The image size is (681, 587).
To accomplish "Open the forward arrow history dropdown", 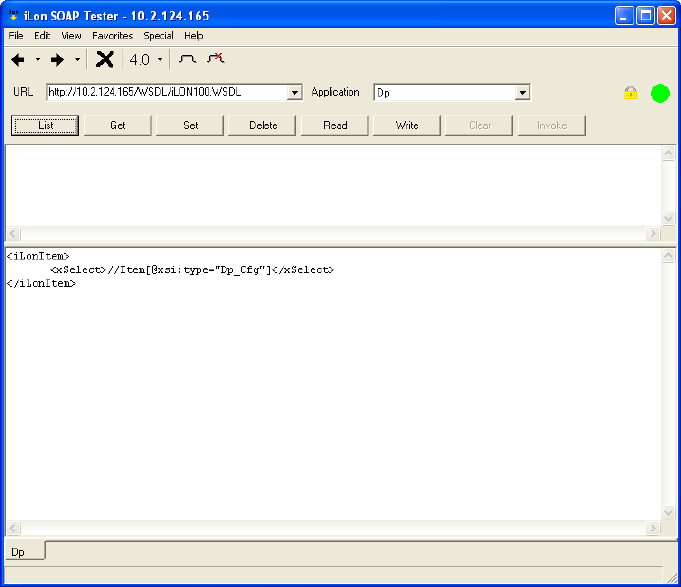I will (77, 59).
